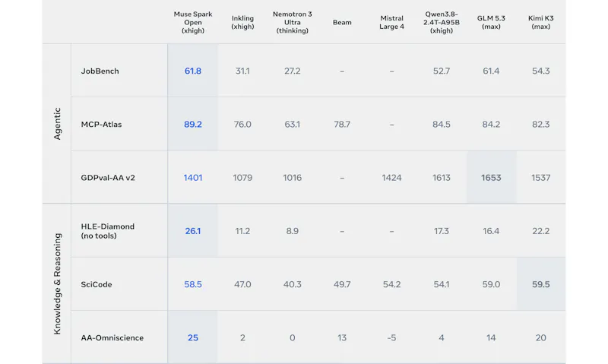
Task: Click the HLE-Diamond (no tools) label
Action: (107, 231)
